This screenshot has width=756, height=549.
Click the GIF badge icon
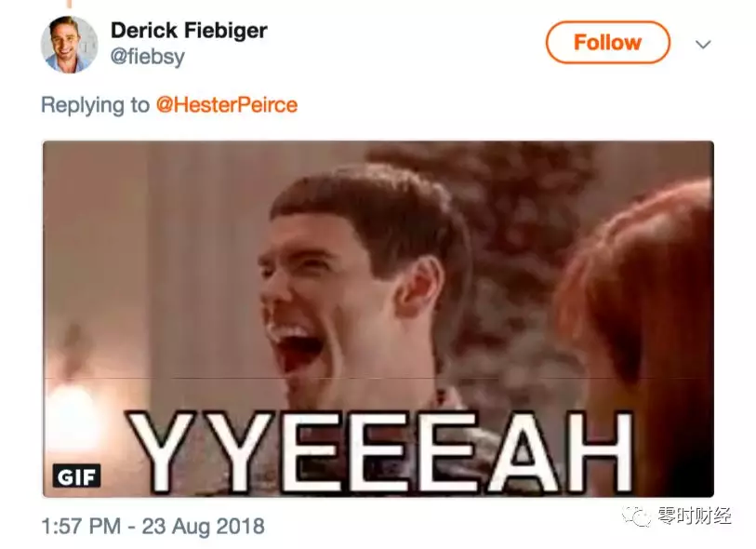pos(76,476)
